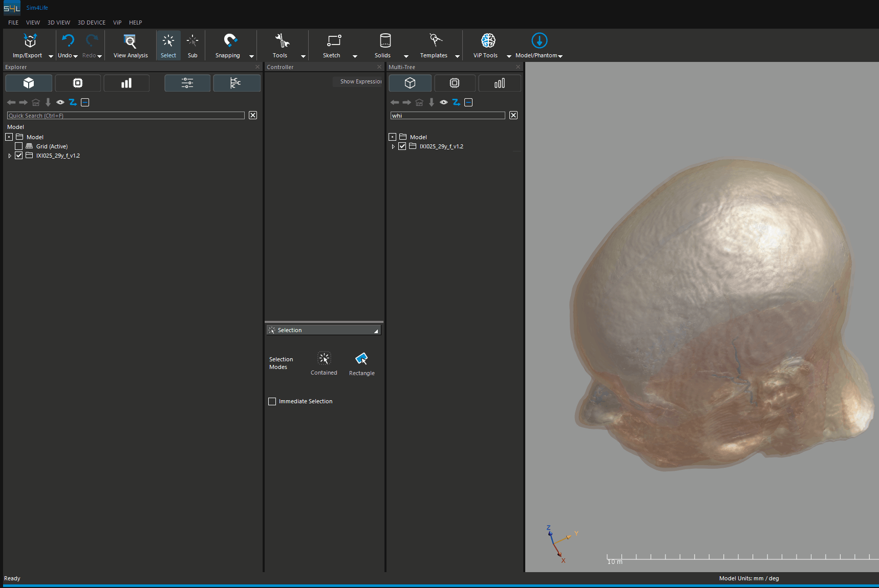This screenshot has height=588, width=879.
Task: Click the Select button in the toolbar
Action: pyautogui.click(x=168, y=45)
